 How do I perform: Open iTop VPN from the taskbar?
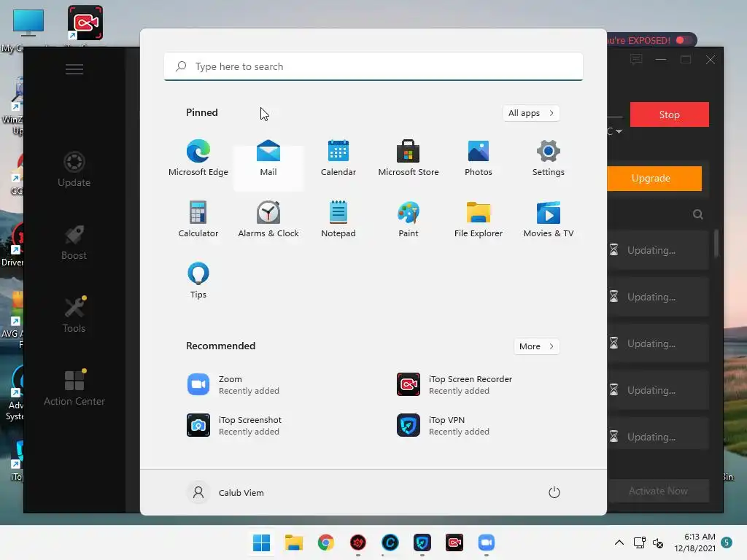422,542
